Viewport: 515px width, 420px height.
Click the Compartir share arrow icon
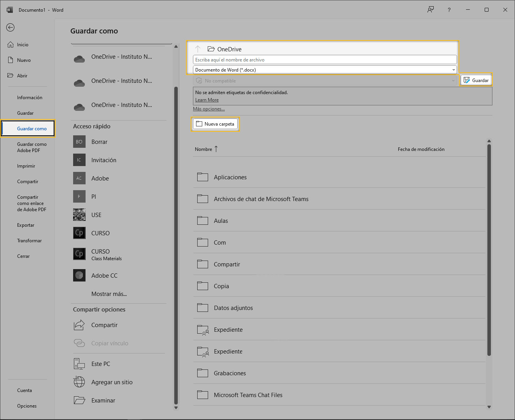(79, 325)
